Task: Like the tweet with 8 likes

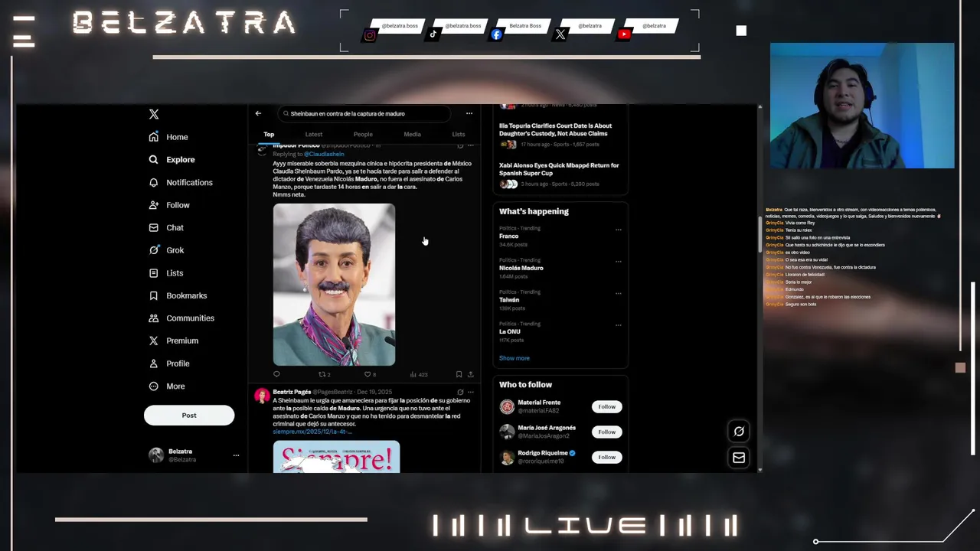Action: (370, 374)
